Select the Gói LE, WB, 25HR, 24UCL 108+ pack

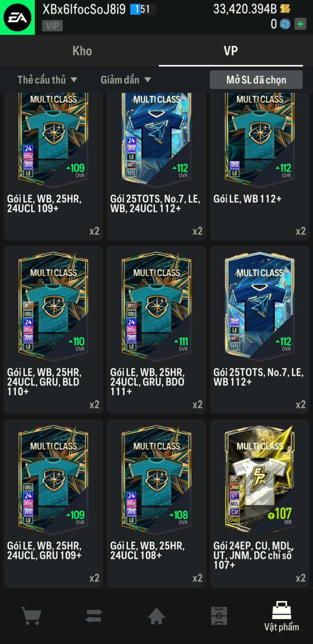156,503
